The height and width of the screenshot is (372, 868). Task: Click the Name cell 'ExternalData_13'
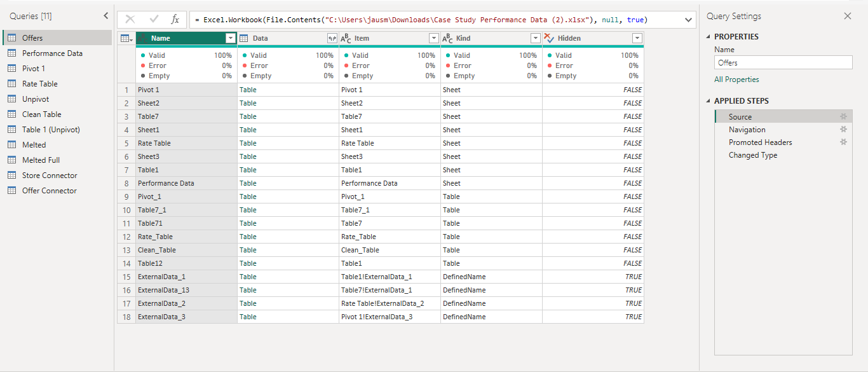[x=186, y=290]
